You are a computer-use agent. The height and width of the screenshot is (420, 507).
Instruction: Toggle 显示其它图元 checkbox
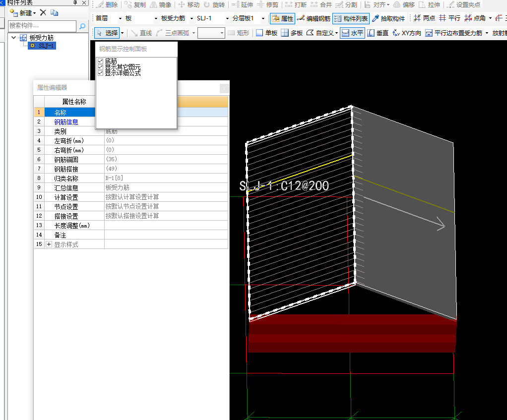pyautogui.click(x=101, y=67)
